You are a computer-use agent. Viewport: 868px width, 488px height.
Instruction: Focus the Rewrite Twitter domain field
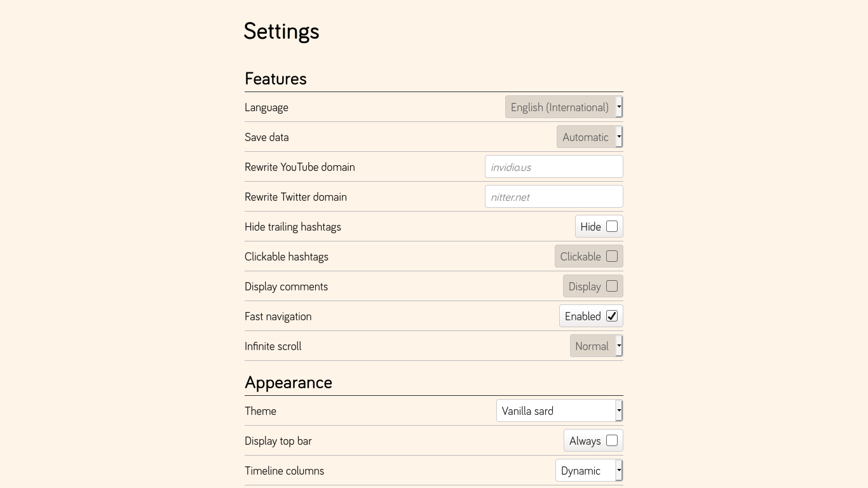[x=553, y=197]
